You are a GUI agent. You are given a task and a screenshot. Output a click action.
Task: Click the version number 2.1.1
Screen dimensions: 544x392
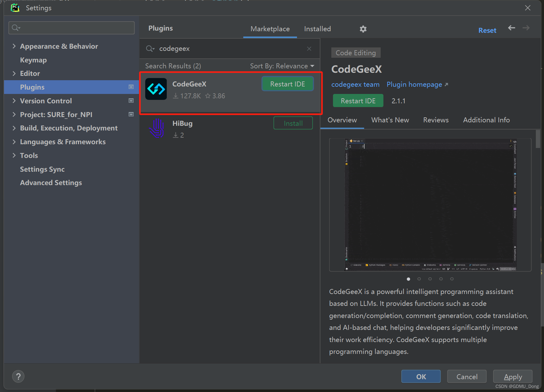tap(398, 101)
